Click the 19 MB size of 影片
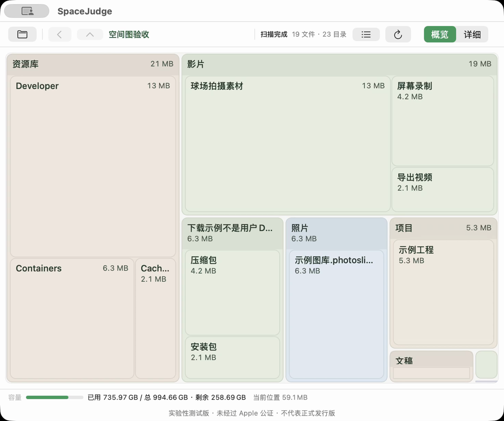 [480, 64]
